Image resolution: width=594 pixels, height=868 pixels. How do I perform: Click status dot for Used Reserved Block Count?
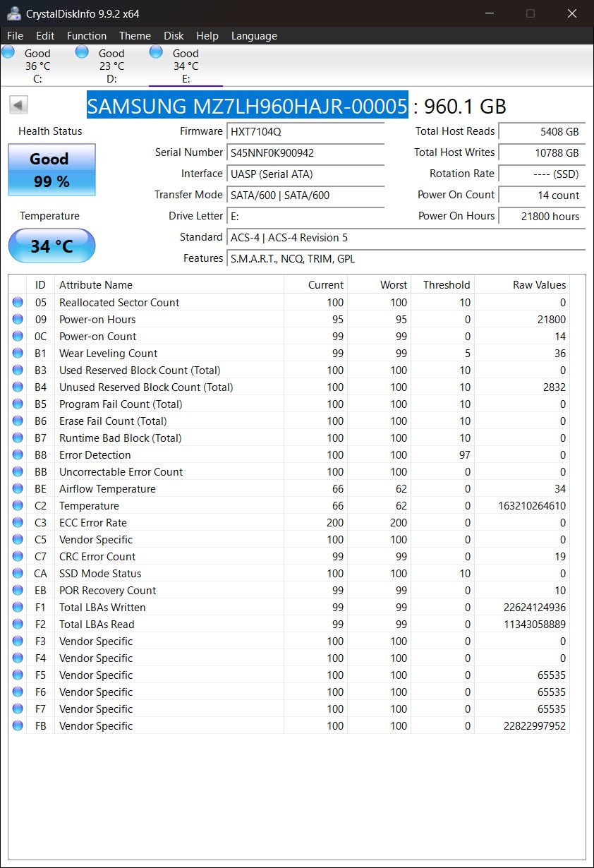(x=18, y=370)
